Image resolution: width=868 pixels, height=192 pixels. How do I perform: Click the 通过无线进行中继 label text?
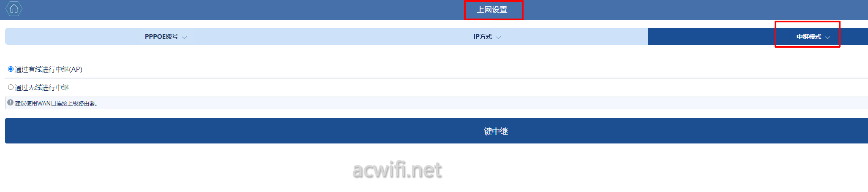[x=42, y=87]
